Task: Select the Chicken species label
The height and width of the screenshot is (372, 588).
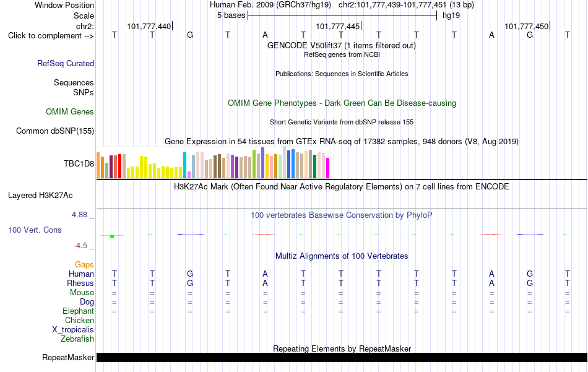Action: coord(79,320)
